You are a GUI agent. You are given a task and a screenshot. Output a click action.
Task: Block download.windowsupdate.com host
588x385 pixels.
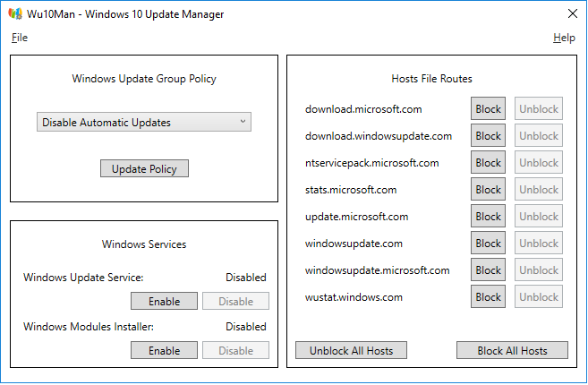click(489, 136)
